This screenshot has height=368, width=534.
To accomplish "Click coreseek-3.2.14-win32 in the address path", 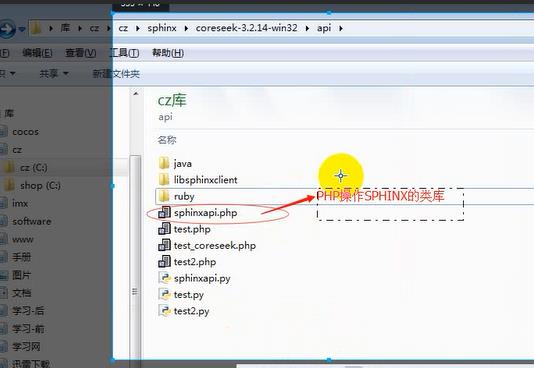I will 246,28.
